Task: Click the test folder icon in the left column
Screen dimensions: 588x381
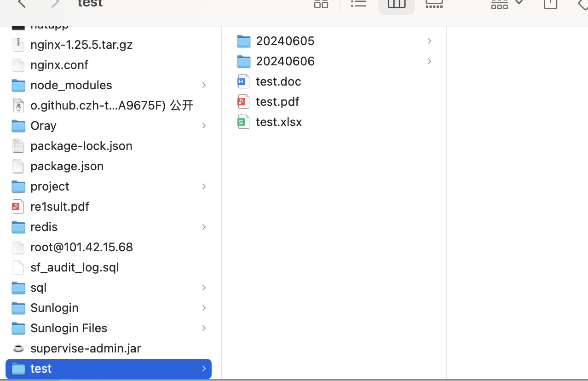Action: click(18, 369)
